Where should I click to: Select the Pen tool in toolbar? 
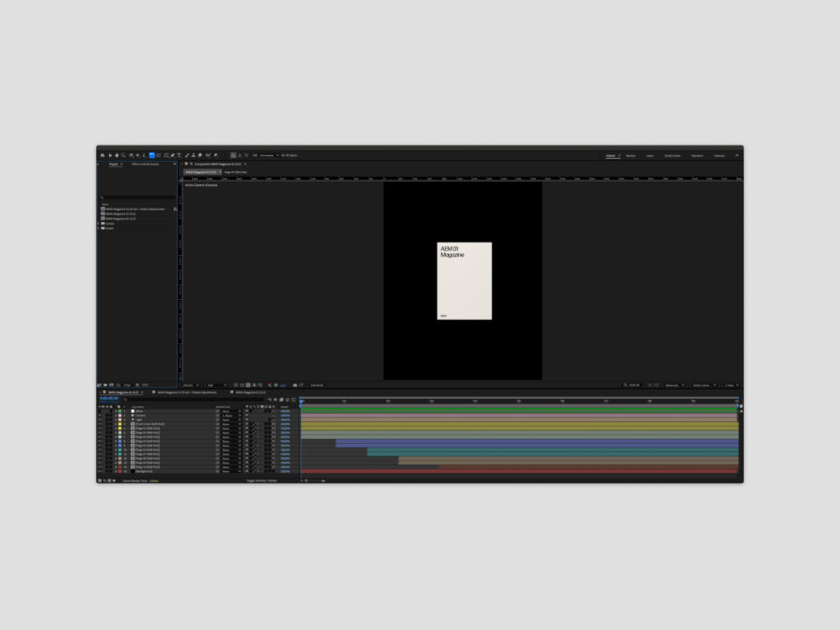[x=172, y=155]
